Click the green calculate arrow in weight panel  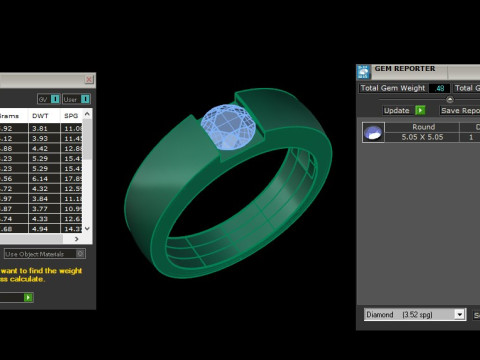coord(28,297)
